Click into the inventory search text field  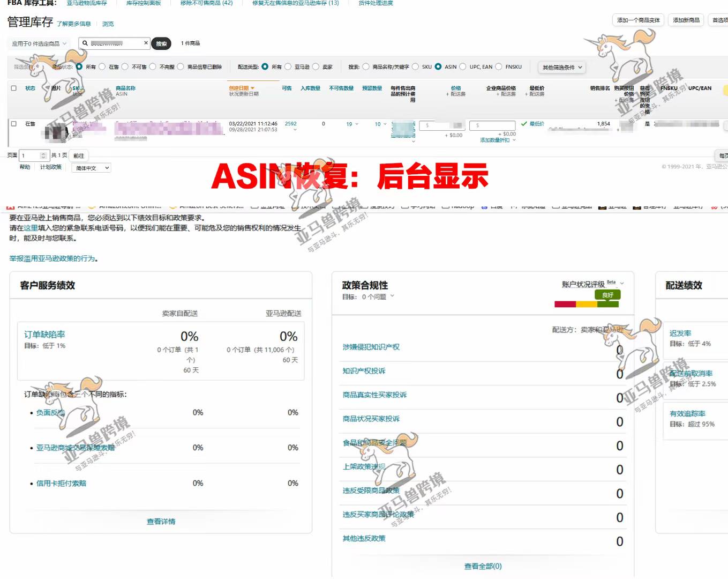pos(115,43)
